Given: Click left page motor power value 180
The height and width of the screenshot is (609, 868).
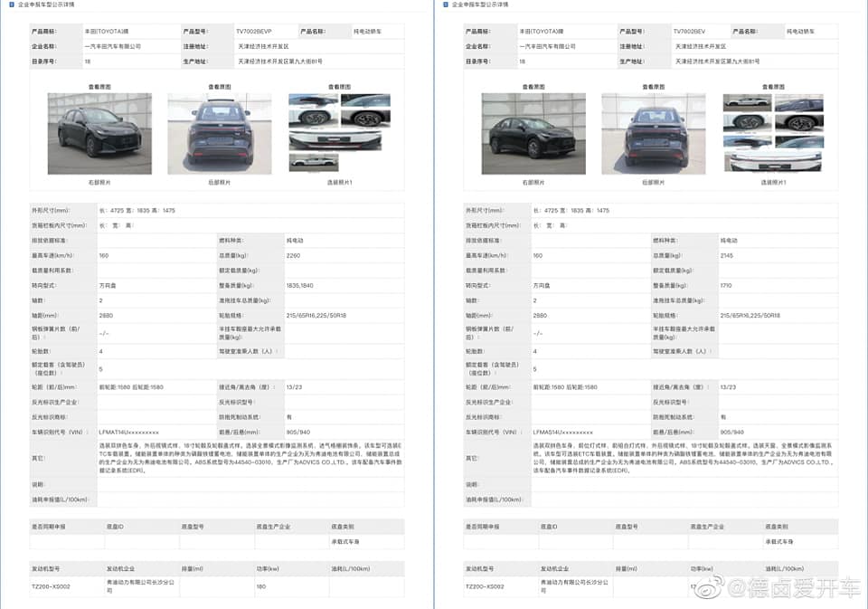Looking at the screenshot, I should click(x=261, y=586).
